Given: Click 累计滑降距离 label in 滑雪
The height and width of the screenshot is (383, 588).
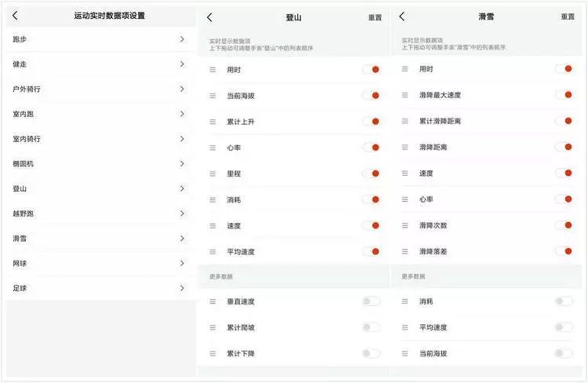Looking at the screenshot, I should (x=440, y=121).
